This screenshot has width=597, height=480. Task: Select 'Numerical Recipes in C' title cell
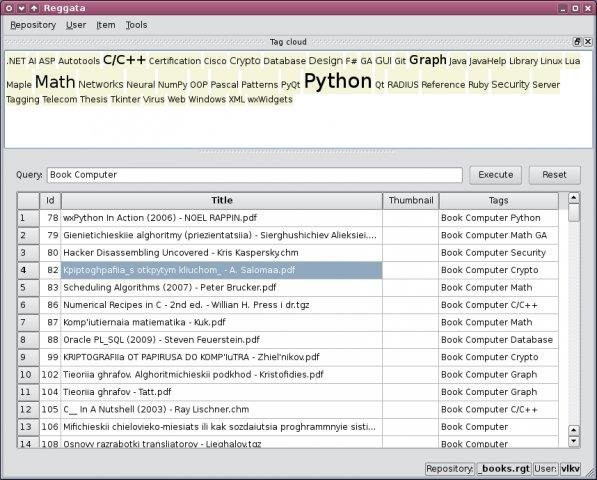(222, 305)
